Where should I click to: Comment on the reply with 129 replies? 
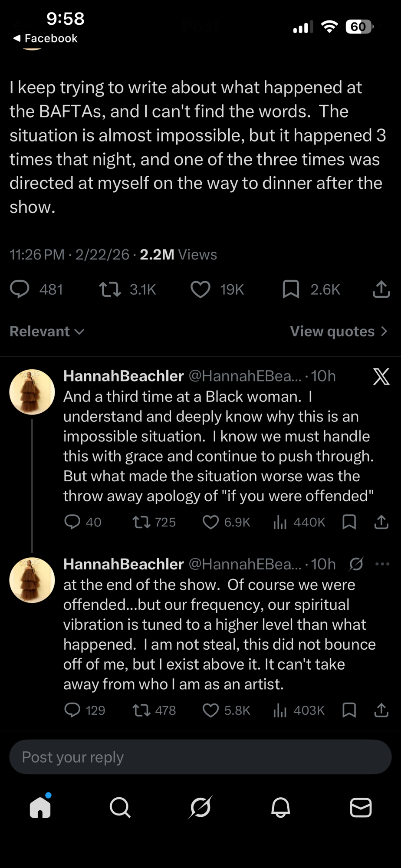[x=72, y=710]
